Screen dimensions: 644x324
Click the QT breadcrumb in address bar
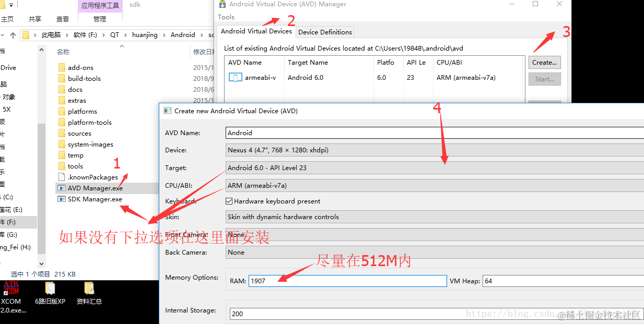click(x=114, y=35)
